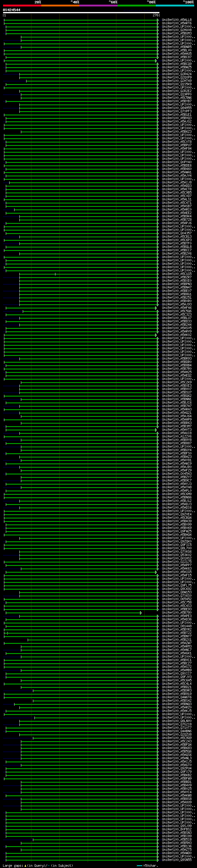The width and height of the screenshot is (197, 868).
Task: Click the =50char. scale legend
Action: tap(147, 865)
